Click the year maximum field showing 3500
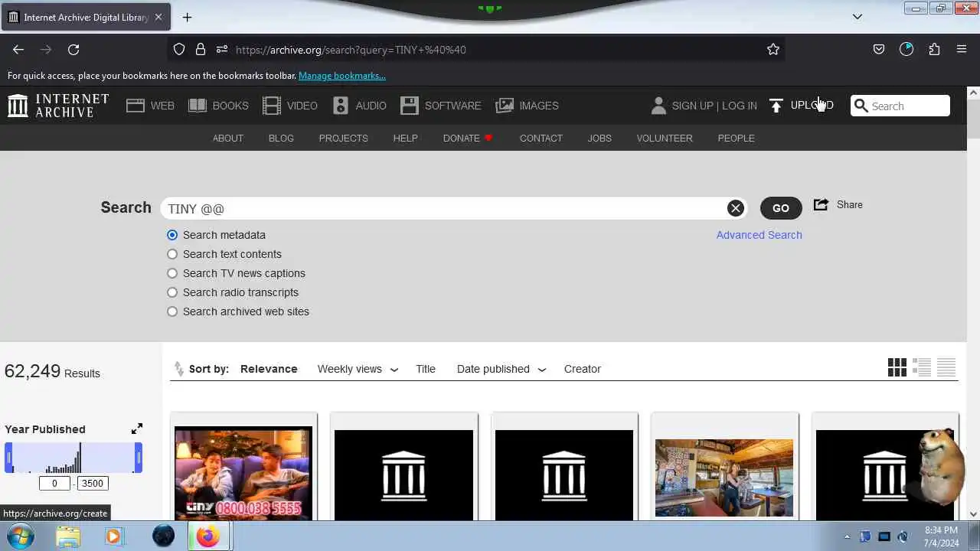This screenshot has height=551, width=980. (93, 483)
